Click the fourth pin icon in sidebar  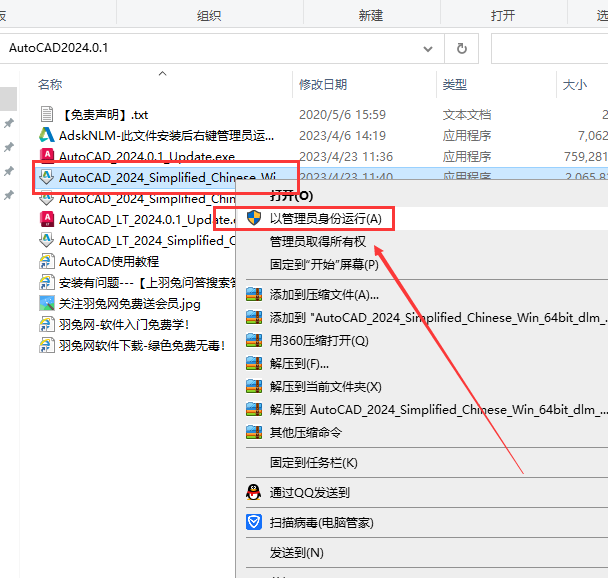(9, 195)
